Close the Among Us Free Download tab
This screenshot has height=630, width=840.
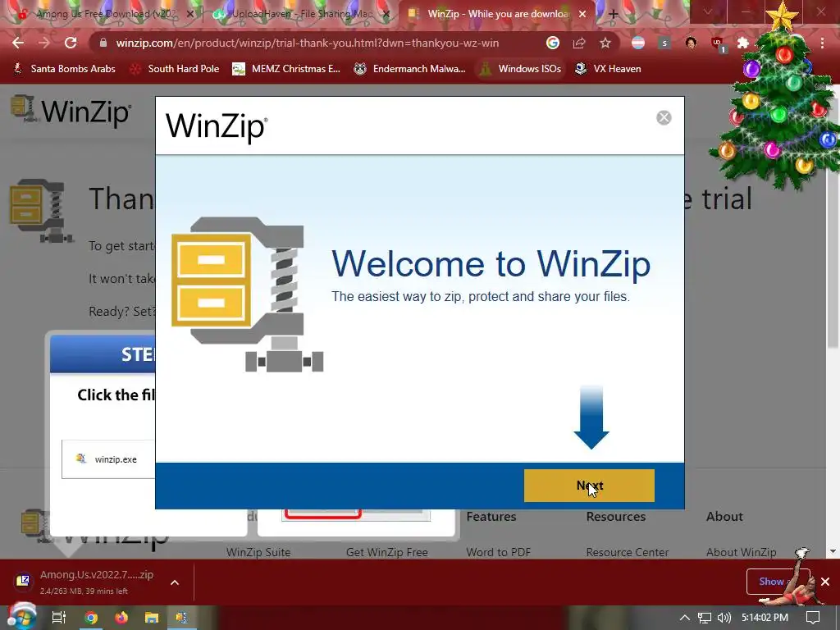tap(190, 15)
